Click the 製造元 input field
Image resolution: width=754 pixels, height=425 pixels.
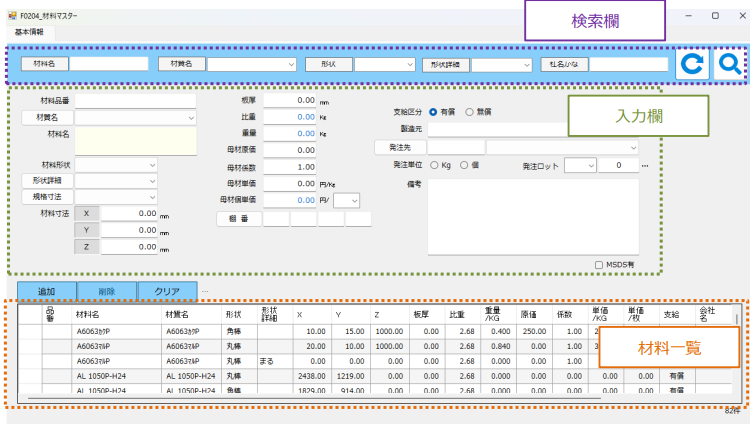[x=498, y=129]
